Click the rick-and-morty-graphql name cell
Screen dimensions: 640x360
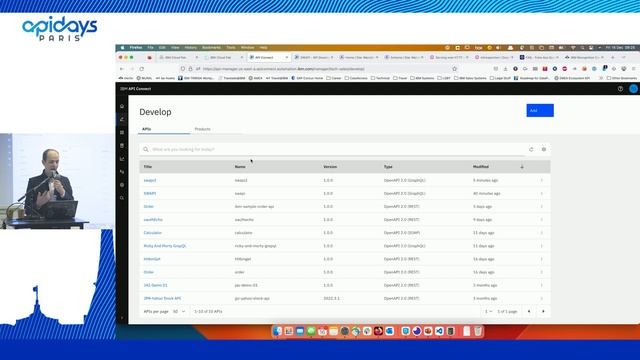tap(256, 246)
